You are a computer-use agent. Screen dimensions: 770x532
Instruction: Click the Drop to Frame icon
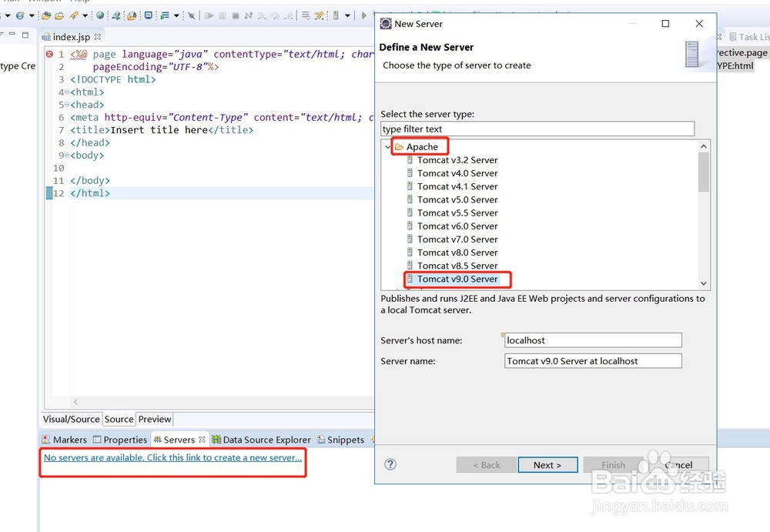click(x=306, y=15)
